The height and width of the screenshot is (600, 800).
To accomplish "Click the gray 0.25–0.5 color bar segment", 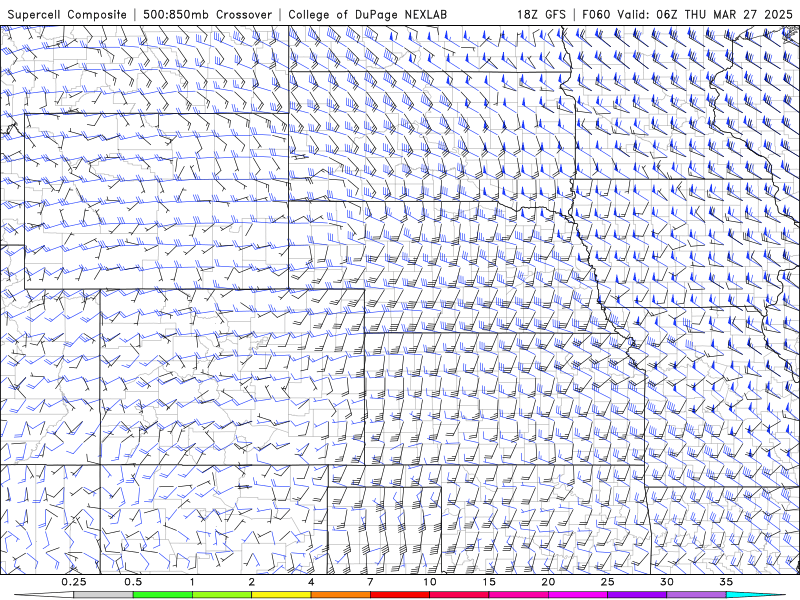I will 103,595.
